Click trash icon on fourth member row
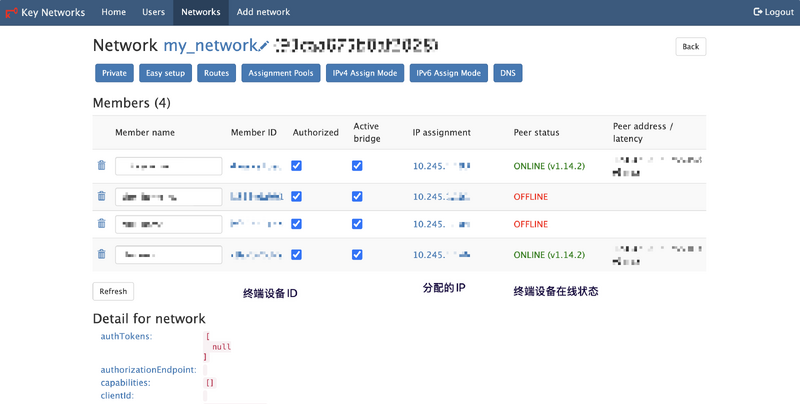Viewport: 800px width, 404px height. point(101,254)
